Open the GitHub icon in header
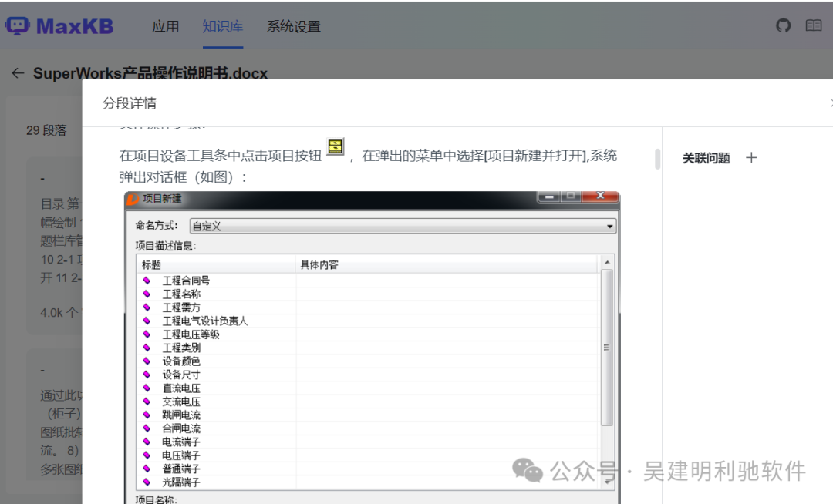833x504 pixels. (783, 25)
